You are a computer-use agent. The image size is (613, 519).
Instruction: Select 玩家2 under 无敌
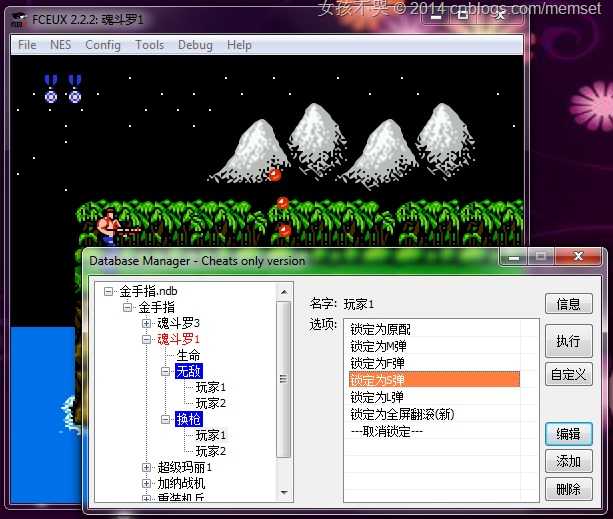point(211,403)
